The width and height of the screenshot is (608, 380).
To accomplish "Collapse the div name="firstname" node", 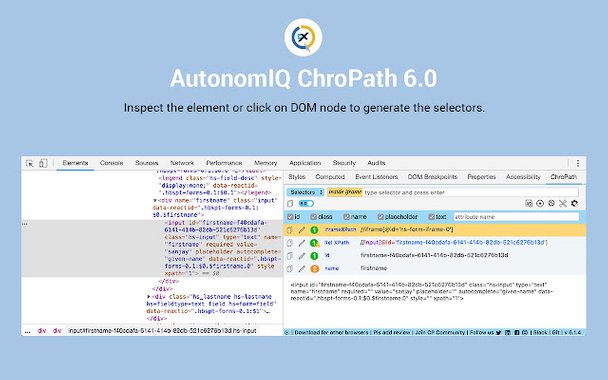I will click(x=155, y=200).
